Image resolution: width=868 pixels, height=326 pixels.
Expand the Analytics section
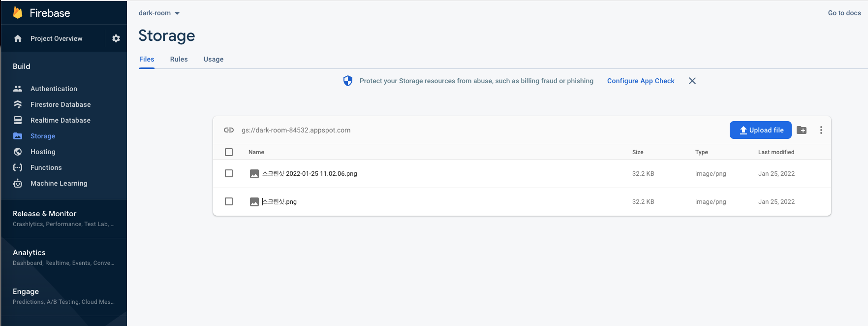coord(63,257)
